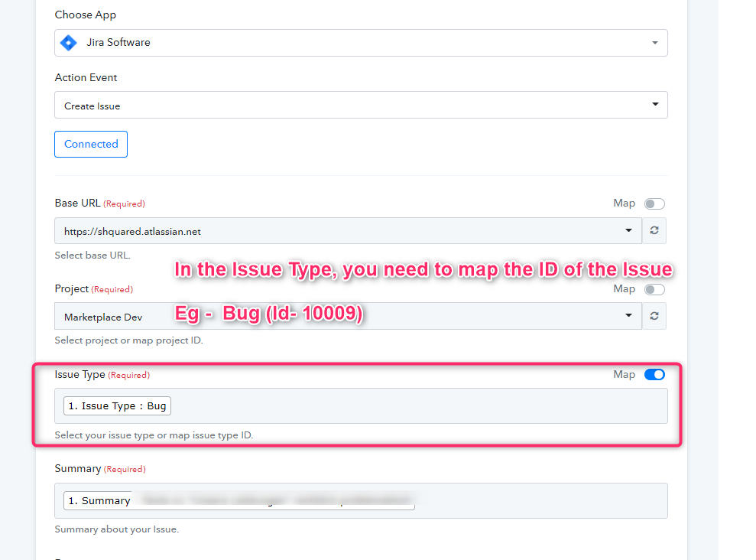756x560 pixels.
Task: Open the Choose App dropdown showing Jira Software
Action: coord(361,43)
